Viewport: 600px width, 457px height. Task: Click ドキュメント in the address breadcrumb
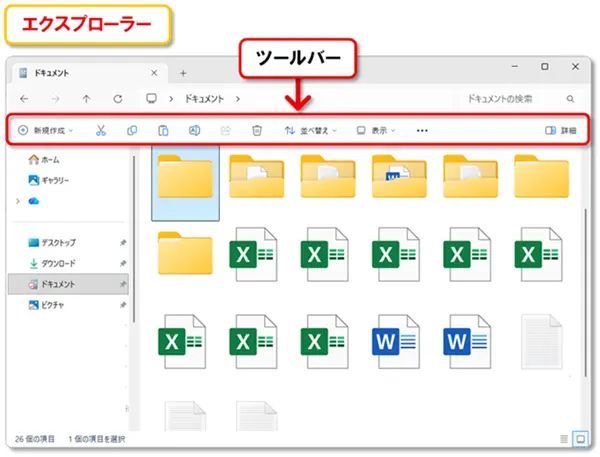pos(204,99)
